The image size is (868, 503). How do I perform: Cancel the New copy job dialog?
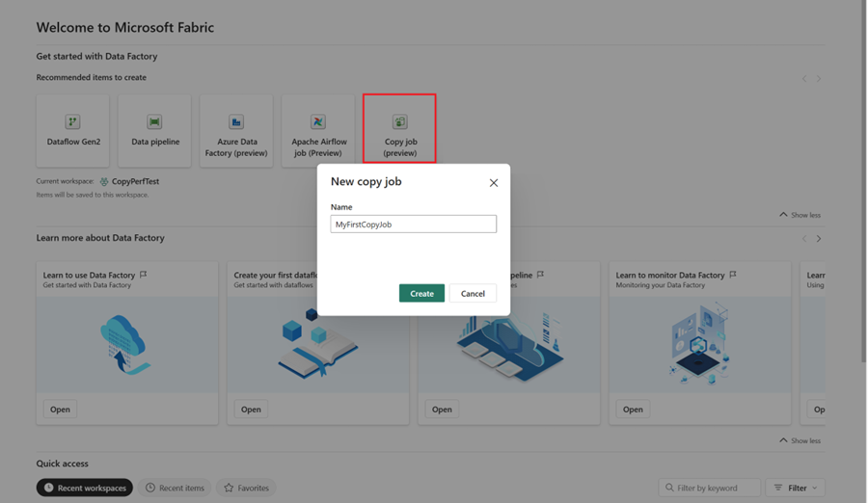pyautogui.click(x=473, y=293)
